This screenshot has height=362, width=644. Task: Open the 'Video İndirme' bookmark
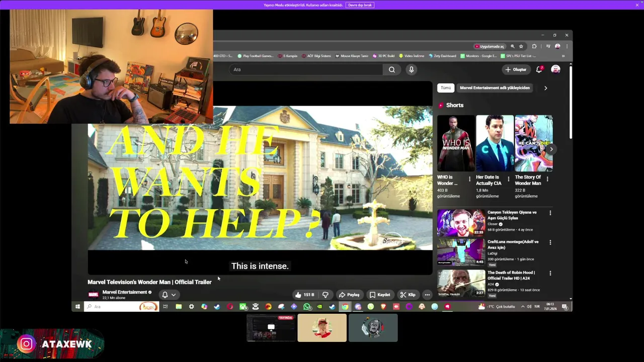pos(412,56)
